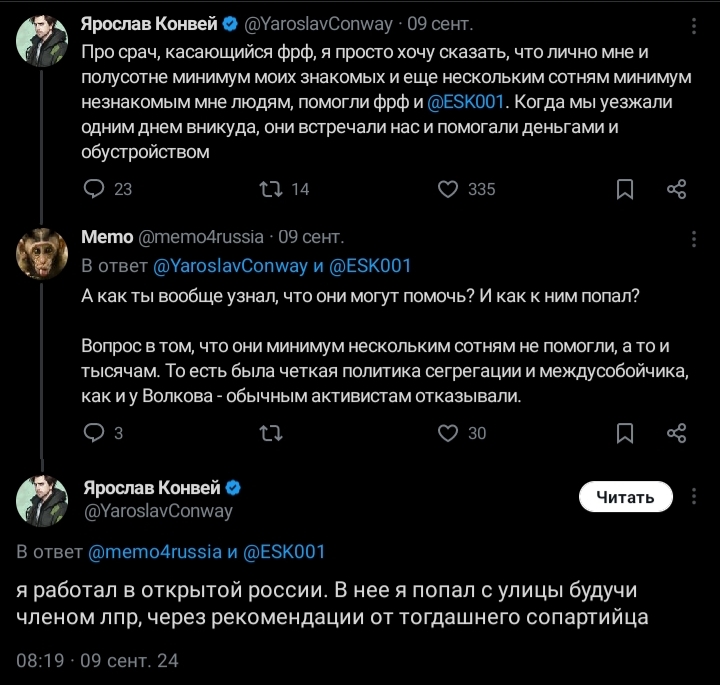Screen dimensions: 720x685
Task: Like the tweet with 335 likes
Action: pos(449,188)
